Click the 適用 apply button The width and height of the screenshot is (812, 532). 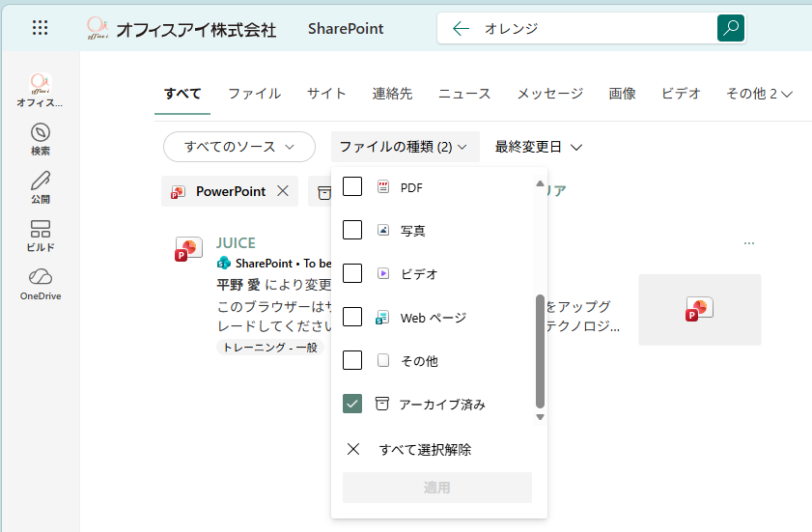437,488
